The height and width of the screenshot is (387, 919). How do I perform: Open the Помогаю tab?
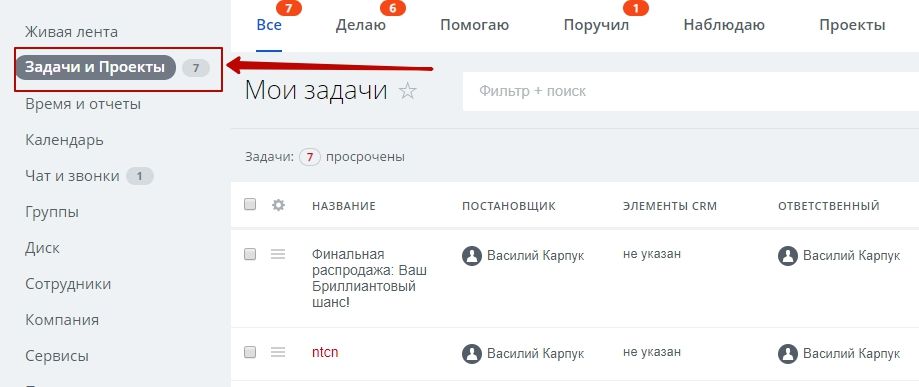click(475, 25)
